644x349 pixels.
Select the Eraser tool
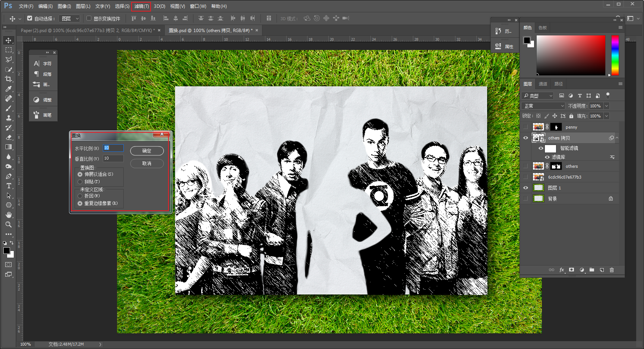(x=9, y=137)
